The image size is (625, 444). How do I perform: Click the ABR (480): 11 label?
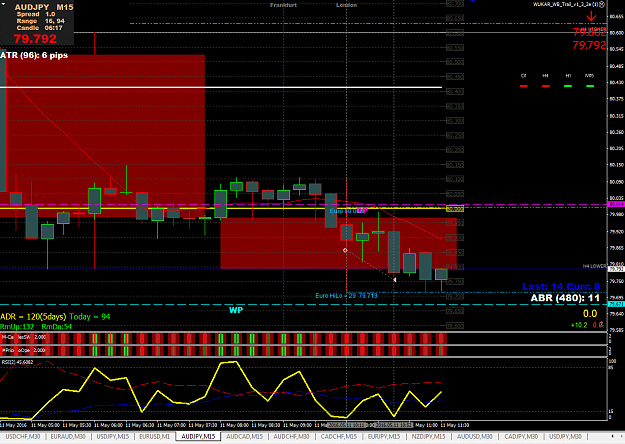tap(565, 298)
